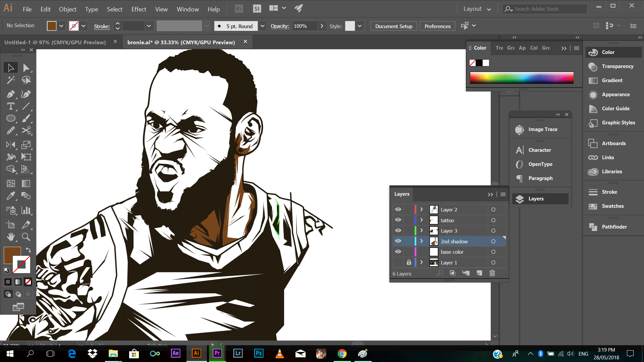
Task: Hide the 2nd shadow layer
Action: (x=398, y=241)
